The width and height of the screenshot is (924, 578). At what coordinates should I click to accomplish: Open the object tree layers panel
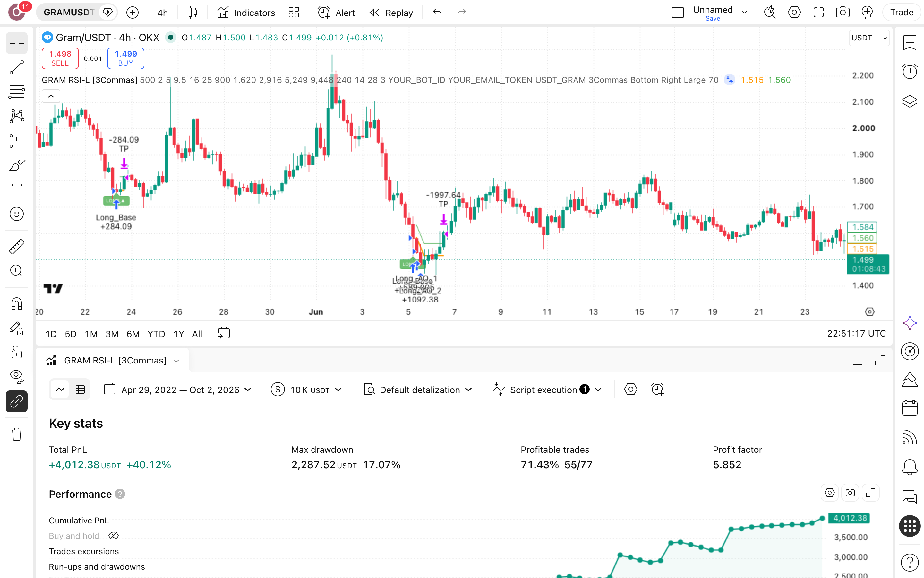(x=910, y=101)
